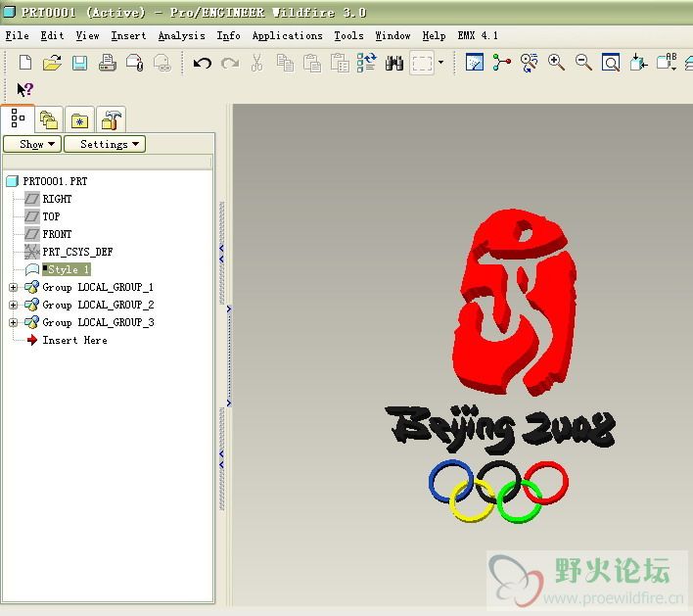The height and width of the screenshot is (616, 693).
Task: Save the part with the floppy icon
Action: (79, 63)
